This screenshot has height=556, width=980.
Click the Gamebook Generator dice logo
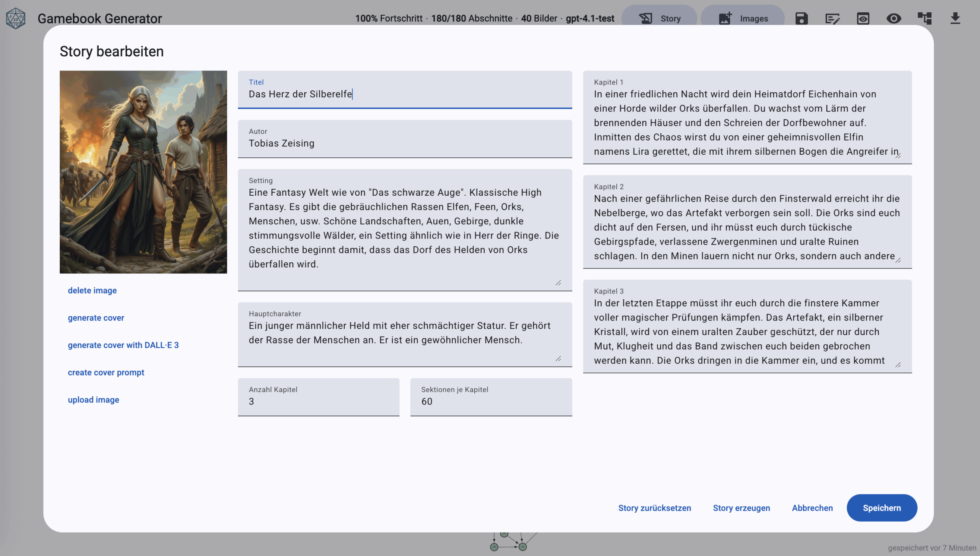[16, 18]
